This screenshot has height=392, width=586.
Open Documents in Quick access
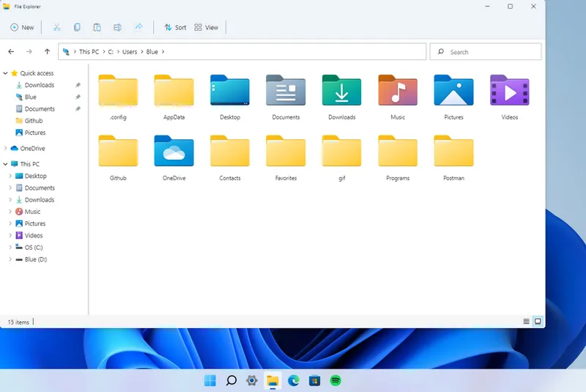[35, 109]
